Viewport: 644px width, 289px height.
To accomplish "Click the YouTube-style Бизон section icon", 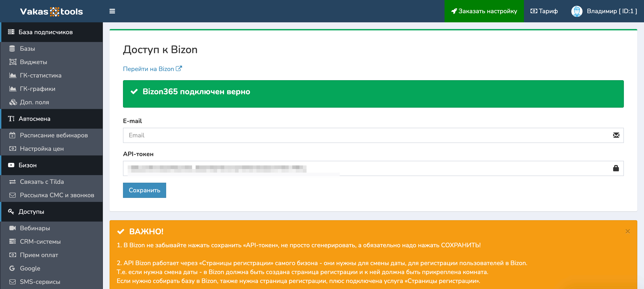I will [11, 165].
